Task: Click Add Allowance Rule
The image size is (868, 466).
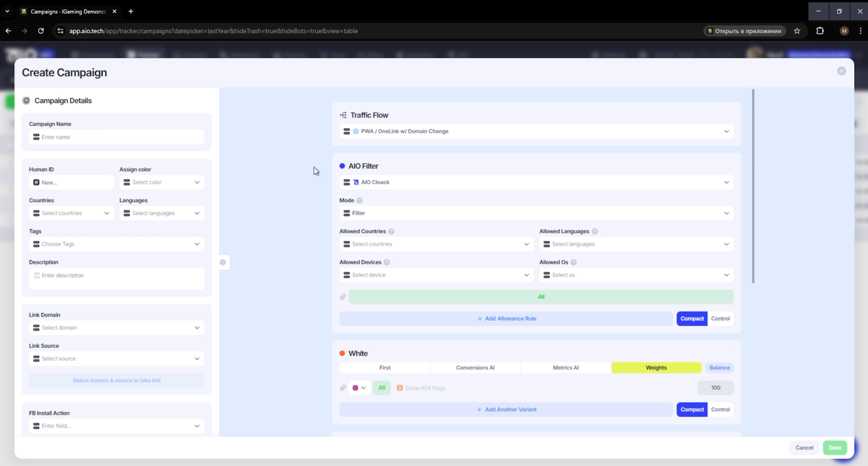Action: [506, 319]
